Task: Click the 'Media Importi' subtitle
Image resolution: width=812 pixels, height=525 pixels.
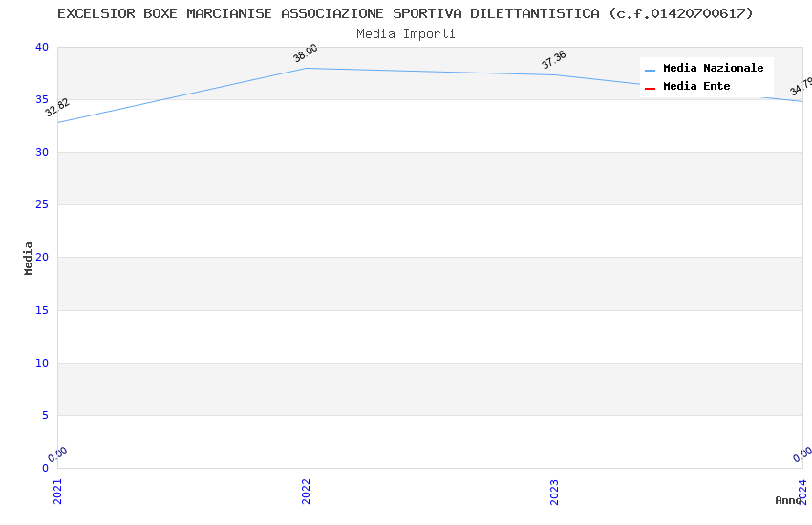Action: [x=405, y=34]
